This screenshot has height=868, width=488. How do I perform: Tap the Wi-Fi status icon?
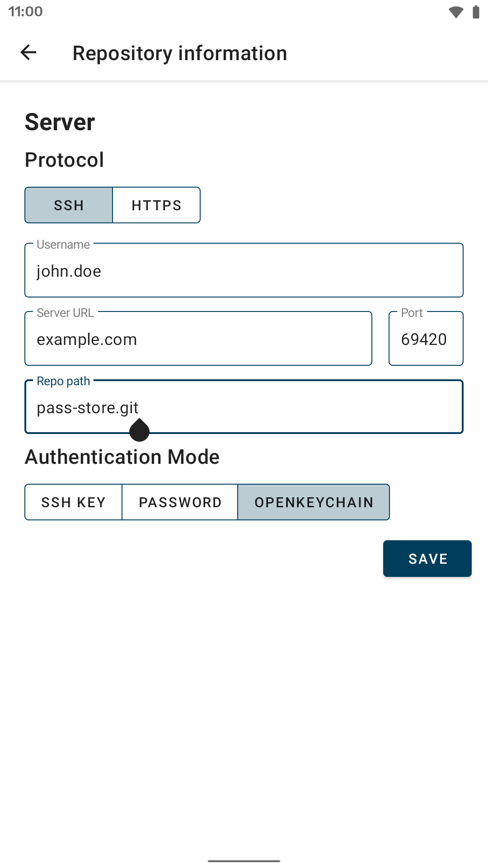pos(456,12)
